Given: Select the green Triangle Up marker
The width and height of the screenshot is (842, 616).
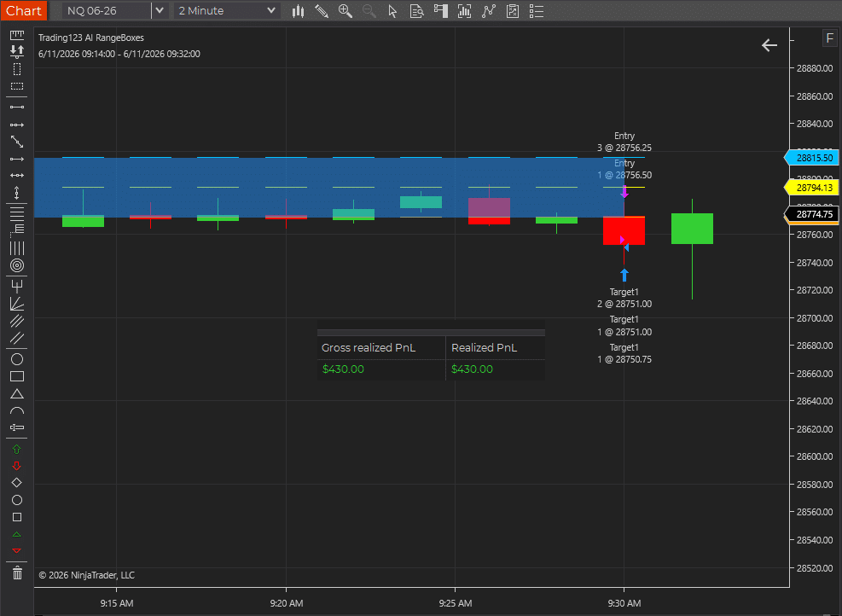Looking at the screenshot, I should (17, 534).
